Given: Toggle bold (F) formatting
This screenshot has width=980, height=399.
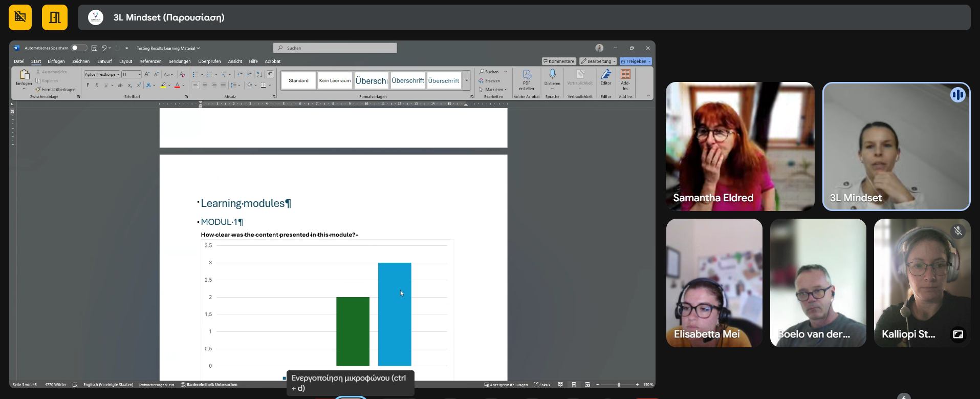Looking at the screenshot, I should 88,86.
